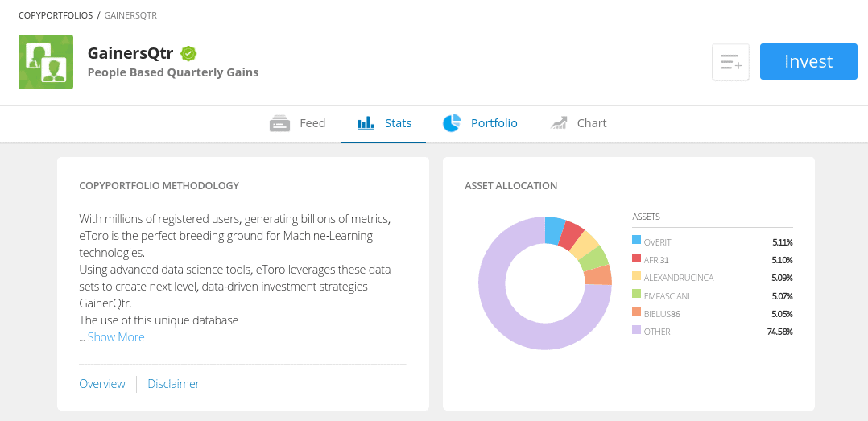
Task: Click the People Based Quarterly Gains subtitle
Action: [x=173, y=72]
